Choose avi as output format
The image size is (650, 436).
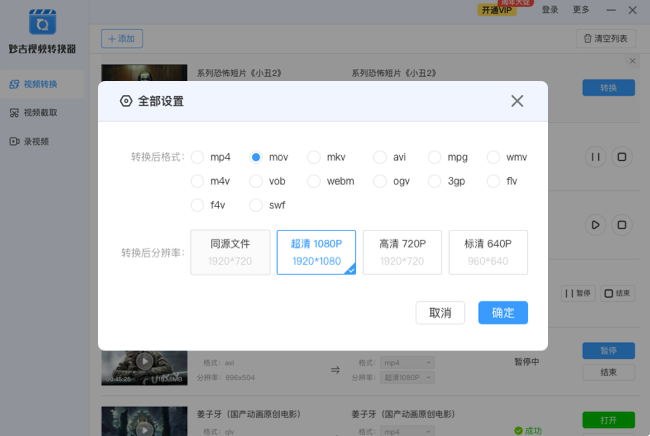(x=380, y=157)
